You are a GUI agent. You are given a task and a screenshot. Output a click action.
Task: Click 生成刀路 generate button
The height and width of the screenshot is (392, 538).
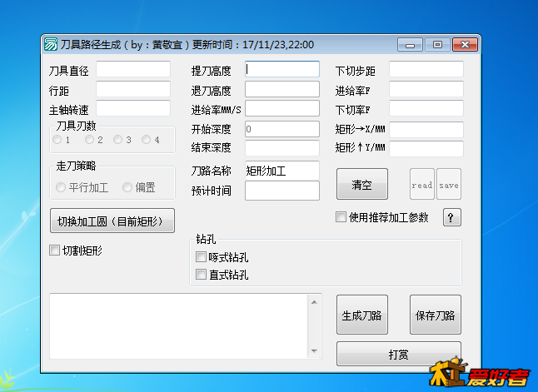pos(362,315)
